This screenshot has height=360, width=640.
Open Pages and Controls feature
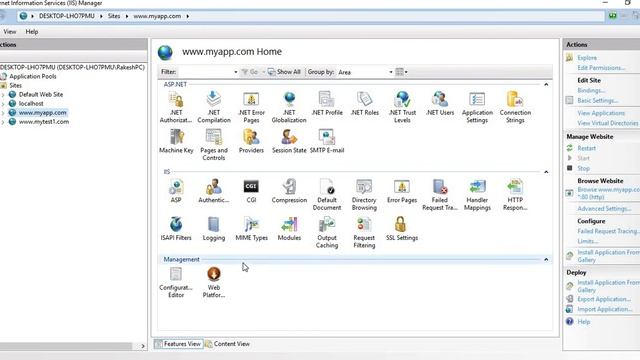[x=214, y=144]
